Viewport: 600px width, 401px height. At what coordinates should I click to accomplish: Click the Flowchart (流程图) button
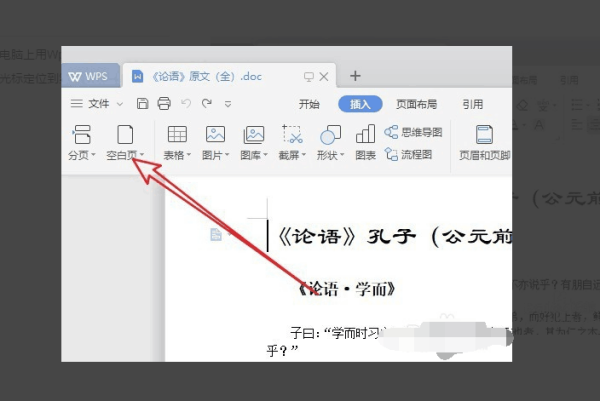[408, 155]
